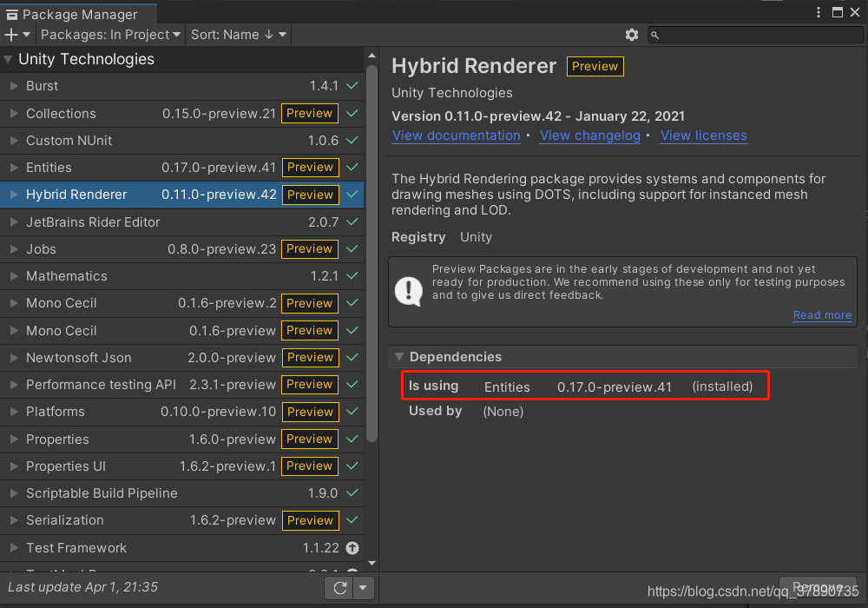Screen dimensions: 868x608
Task: Click the Preview tag on Platforms row
Action: coord(310,412)
